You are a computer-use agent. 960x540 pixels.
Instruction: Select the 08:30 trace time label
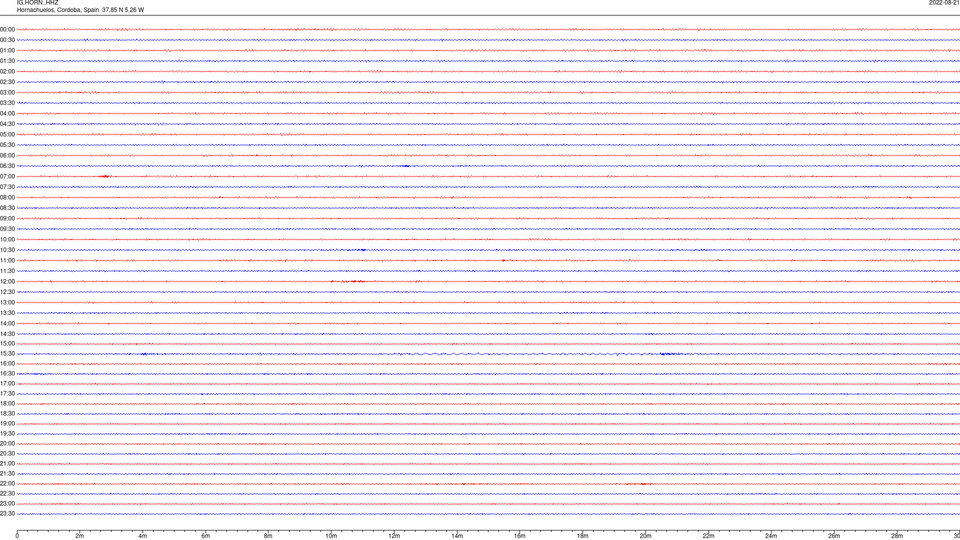pos(7,208)
